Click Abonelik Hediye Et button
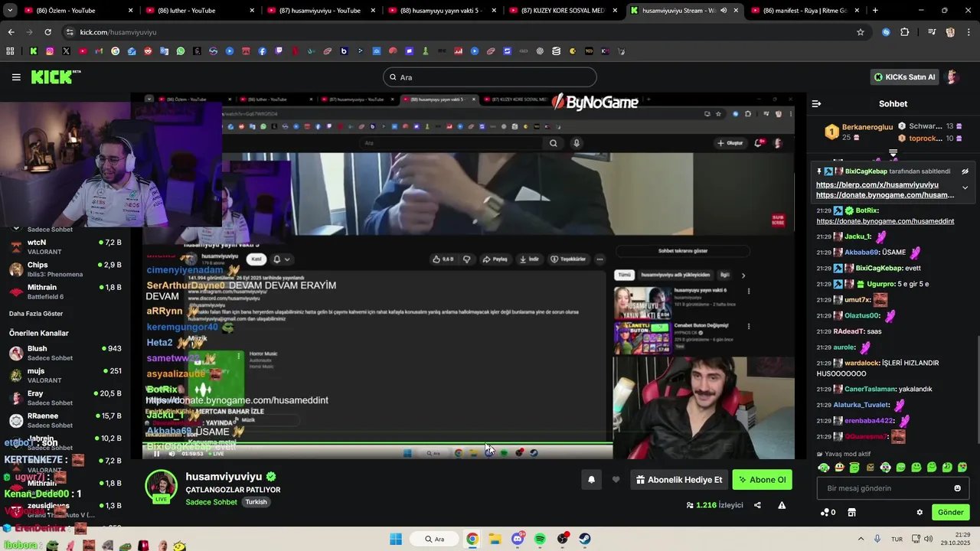The width and height of the screenshot is (980, 551). click(679, 480)
